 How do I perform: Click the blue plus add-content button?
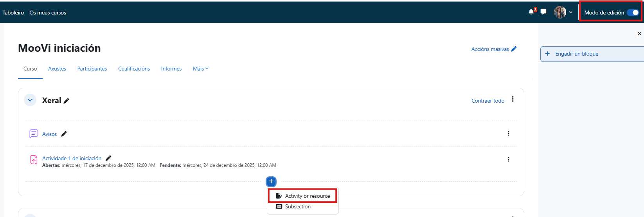[271, 181]
